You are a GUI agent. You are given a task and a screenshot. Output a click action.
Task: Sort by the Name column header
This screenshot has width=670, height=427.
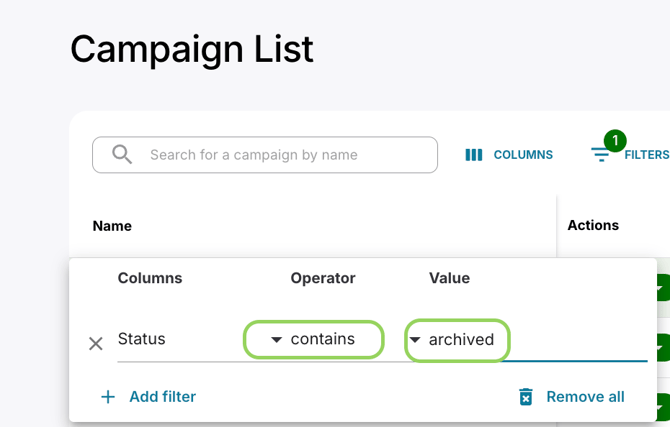tap(112, 226)
